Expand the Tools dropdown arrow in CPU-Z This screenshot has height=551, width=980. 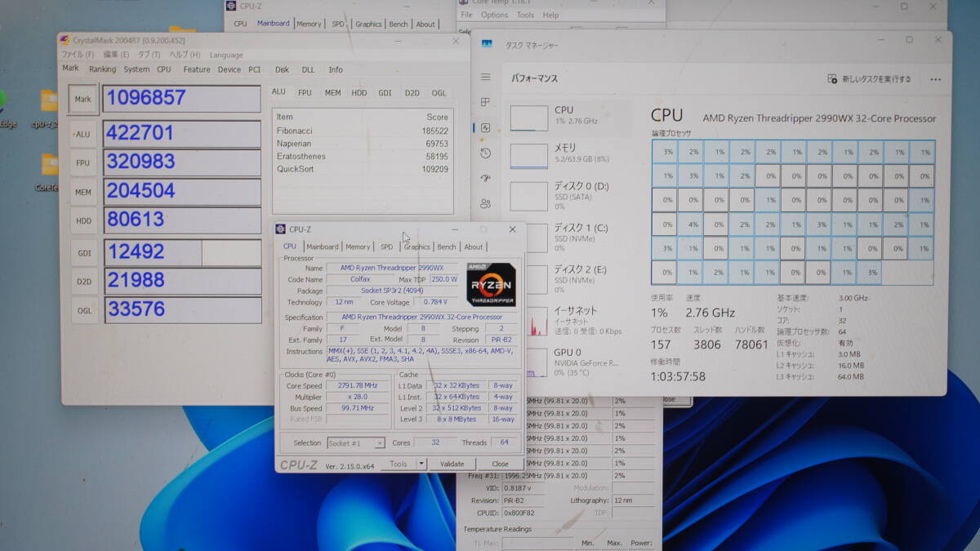[421, 464]
